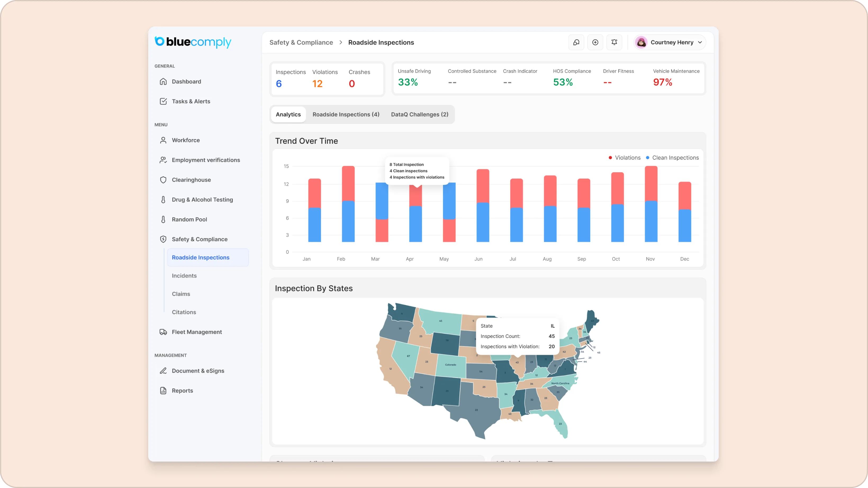This screenshot has height=488, width=868.
Task: Select Claims submenu item
Action: click(181, 294)
